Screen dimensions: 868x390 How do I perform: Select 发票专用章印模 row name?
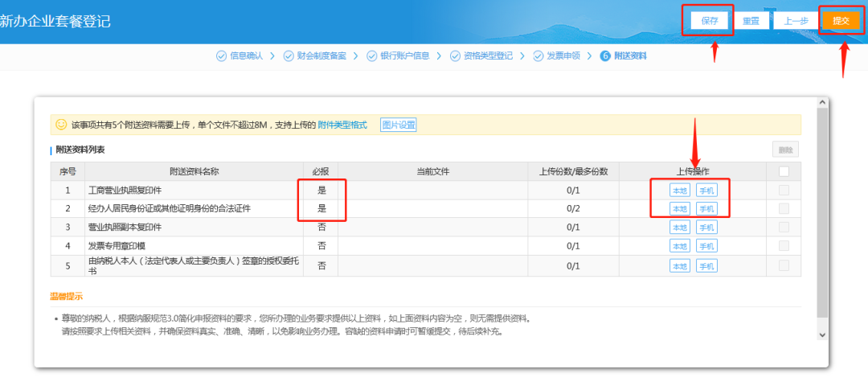pos(117,246)
